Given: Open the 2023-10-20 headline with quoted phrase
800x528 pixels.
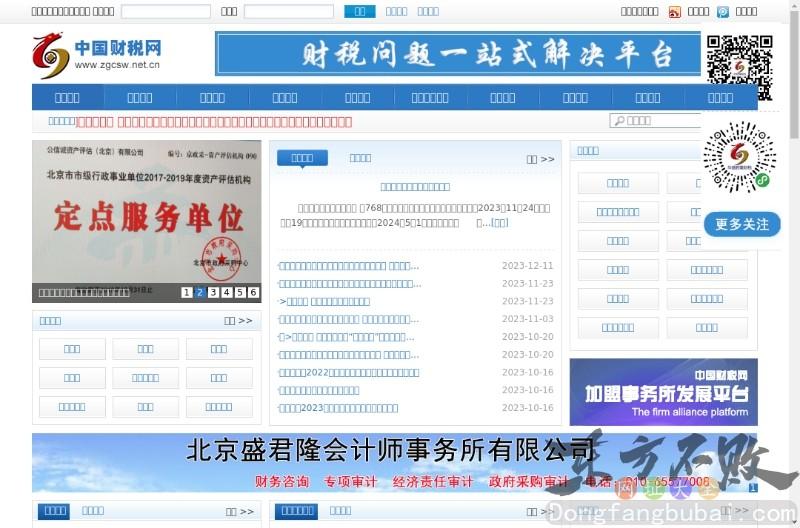Looking at the screenshot, I should coord(346,337).
